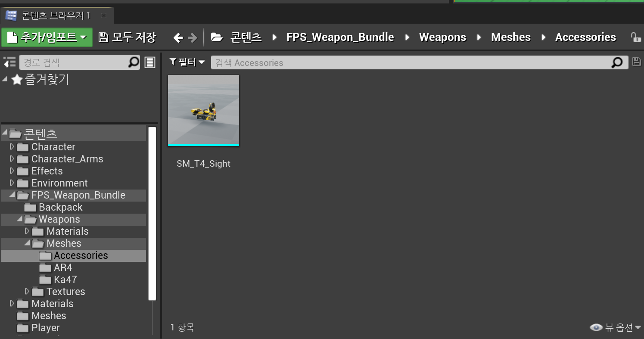This screenshot has width=644, height=339.
Task: Select the Ka47 folder
Action: click(65, 280)
